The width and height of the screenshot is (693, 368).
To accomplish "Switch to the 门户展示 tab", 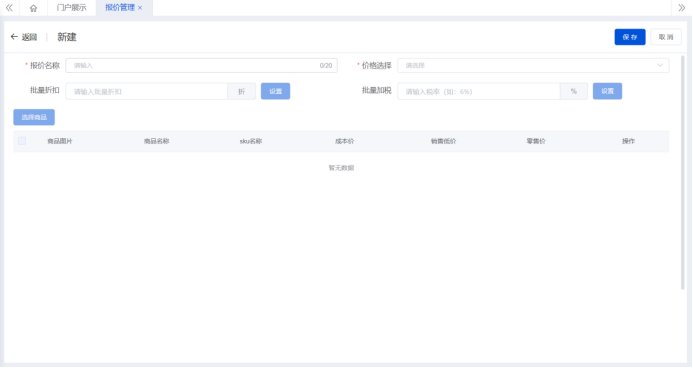I will click(x=72, y=8).
